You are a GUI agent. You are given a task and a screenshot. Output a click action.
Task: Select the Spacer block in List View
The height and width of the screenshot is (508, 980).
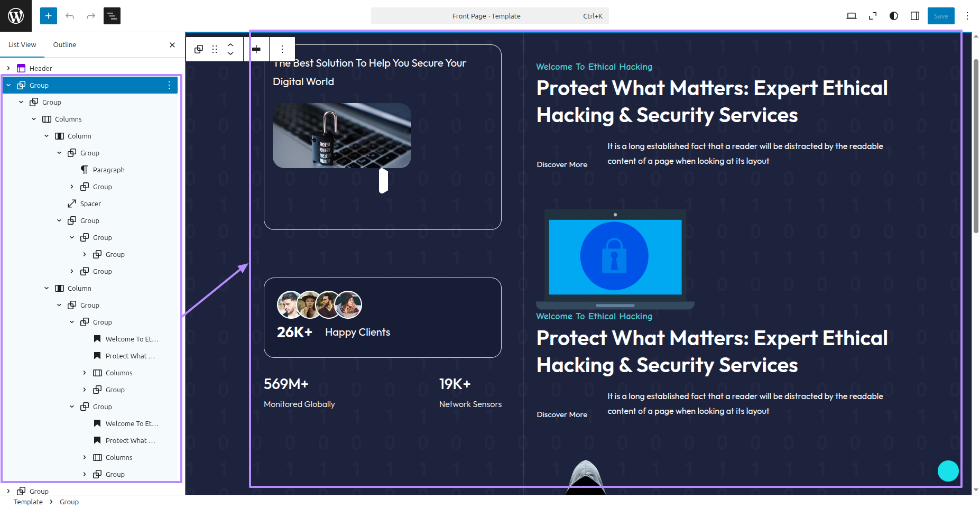[90, 204]
